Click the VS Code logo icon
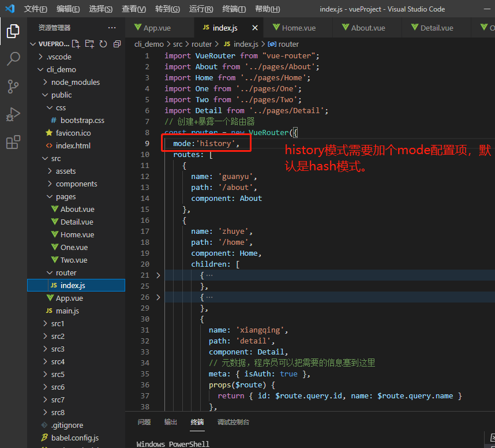 pyautogui.click(x=10, y=9)
